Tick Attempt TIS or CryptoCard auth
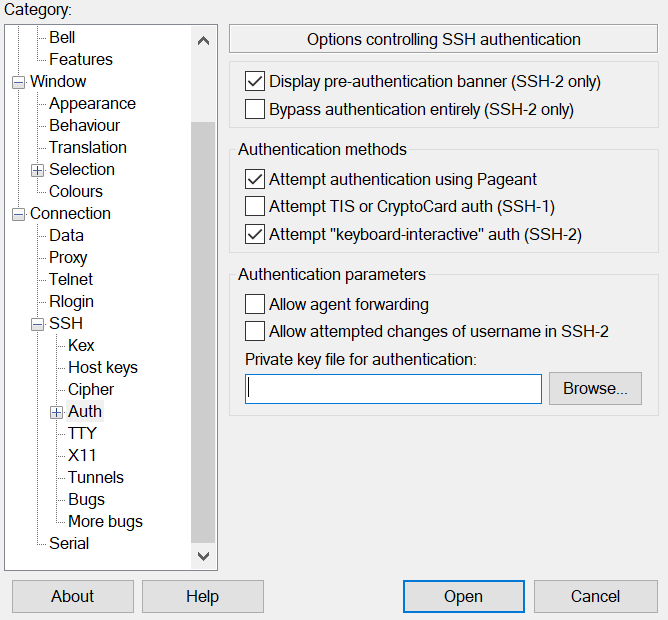The image size is (668, 620). tap(255, 206)
